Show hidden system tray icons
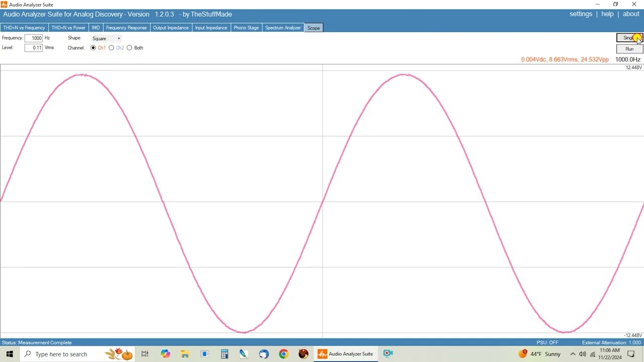The width and height of the screenshot is (644, 362). tap(573, 354)
